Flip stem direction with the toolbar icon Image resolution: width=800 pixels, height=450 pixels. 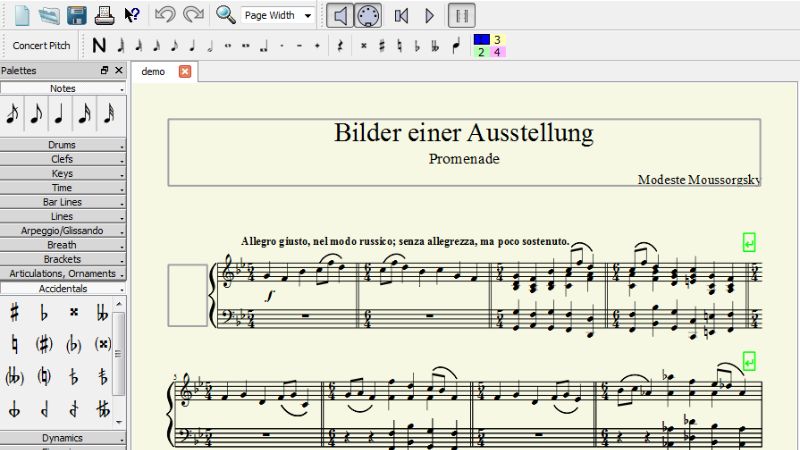pyautogui.click(x=456, y=46)
